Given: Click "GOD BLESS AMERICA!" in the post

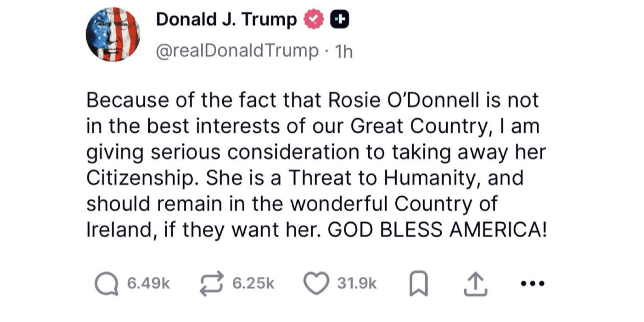Looking at the screenshot, I should pyautogui.click(x=437, y=230).
